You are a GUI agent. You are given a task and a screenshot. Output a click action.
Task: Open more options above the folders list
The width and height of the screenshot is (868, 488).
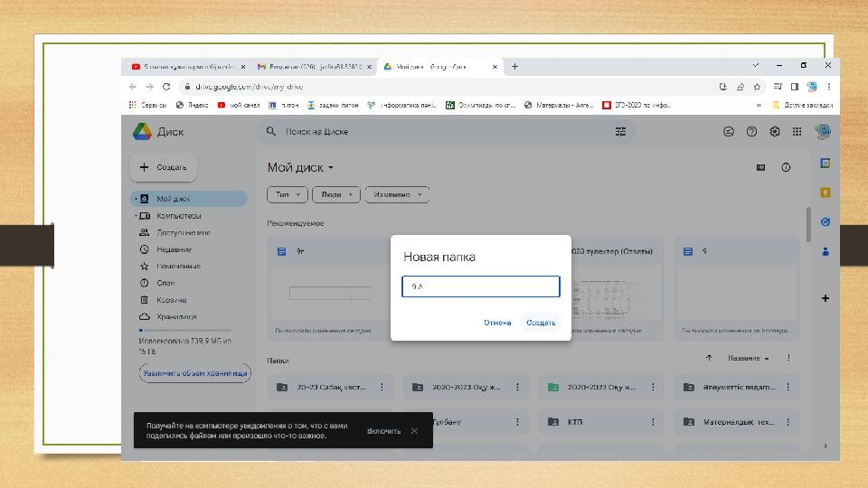pyautogui.click(x=788, y=358)
